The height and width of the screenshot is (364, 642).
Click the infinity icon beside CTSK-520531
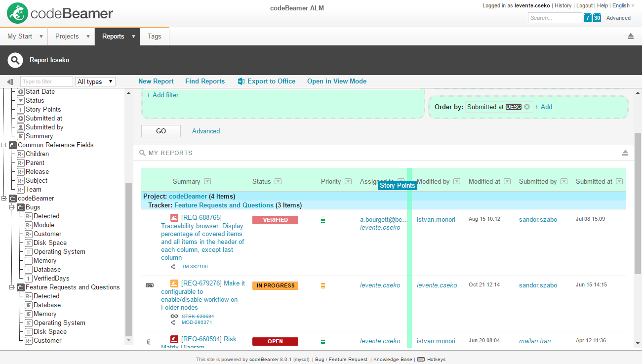point(174,316)
